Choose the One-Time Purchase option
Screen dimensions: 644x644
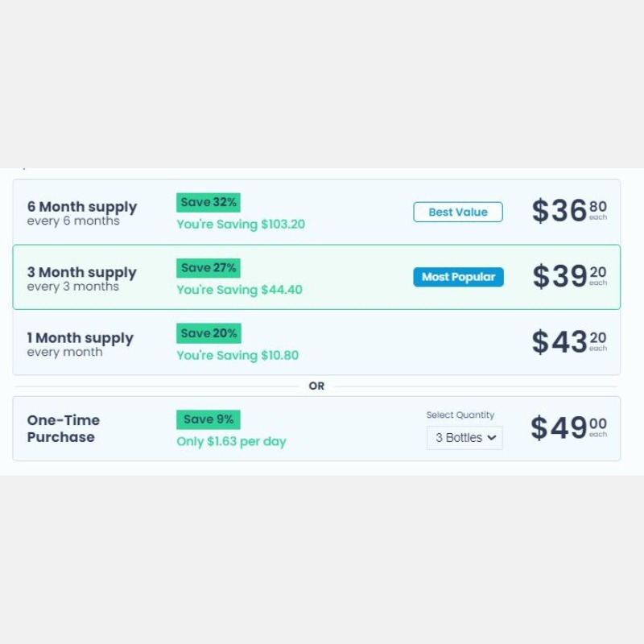pos(316,428)
